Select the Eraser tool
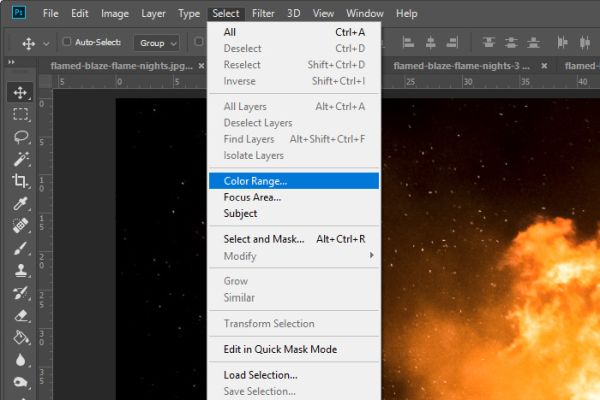 [x=21, y=316]
